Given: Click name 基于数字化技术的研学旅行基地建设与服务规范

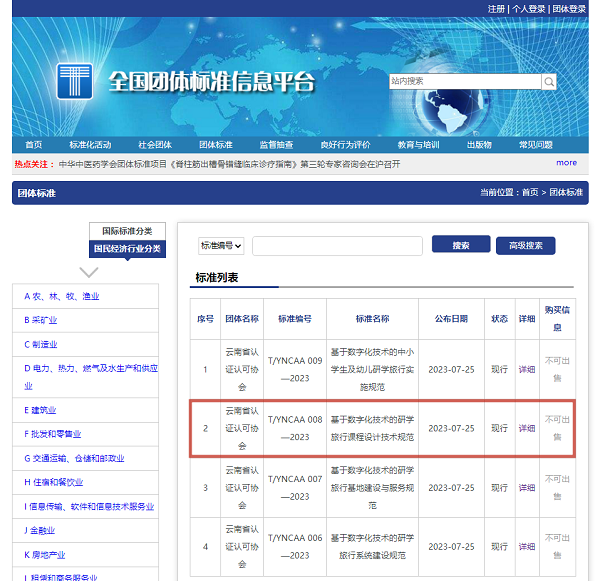Looking at the screenshot, I should [372, 488].
